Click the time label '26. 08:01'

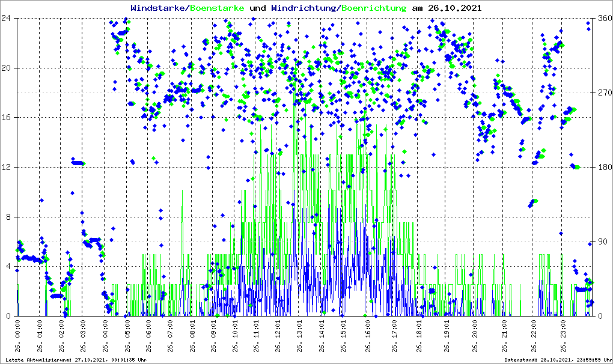tap(192, 336)
